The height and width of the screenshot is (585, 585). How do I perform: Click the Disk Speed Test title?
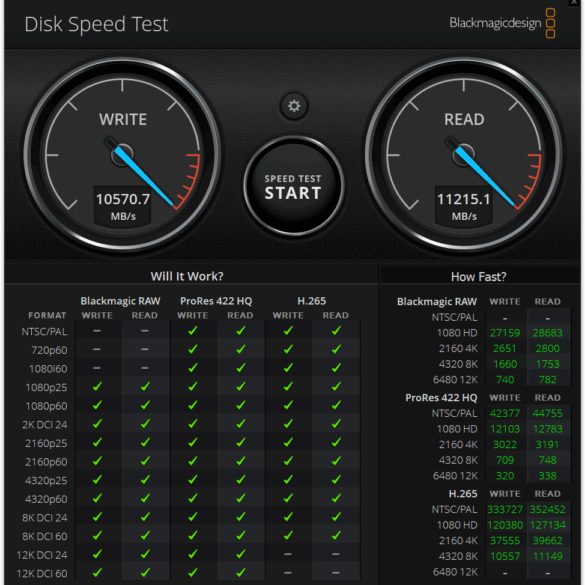tap(96, 24)
